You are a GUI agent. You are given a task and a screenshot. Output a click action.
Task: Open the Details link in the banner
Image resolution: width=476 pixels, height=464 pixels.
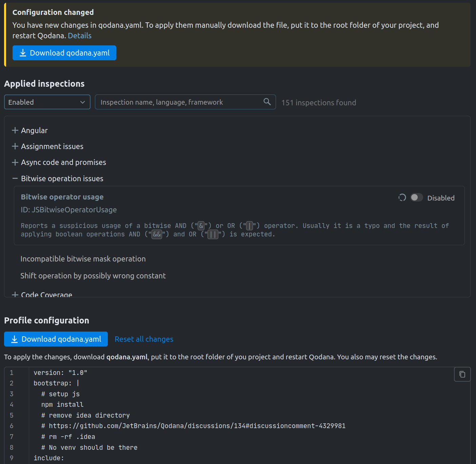(79, 36)
